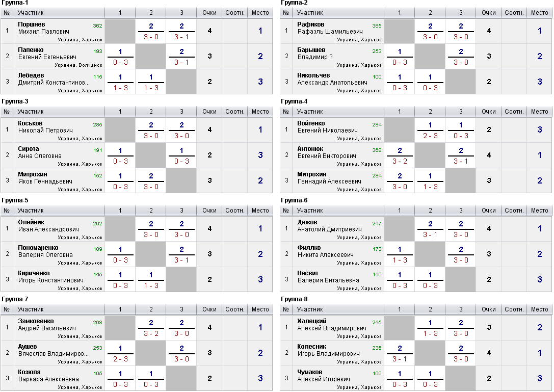Click Очки column header in Группа-1
The width and height of the screenshot is (554, 392).
coord(209,13)
